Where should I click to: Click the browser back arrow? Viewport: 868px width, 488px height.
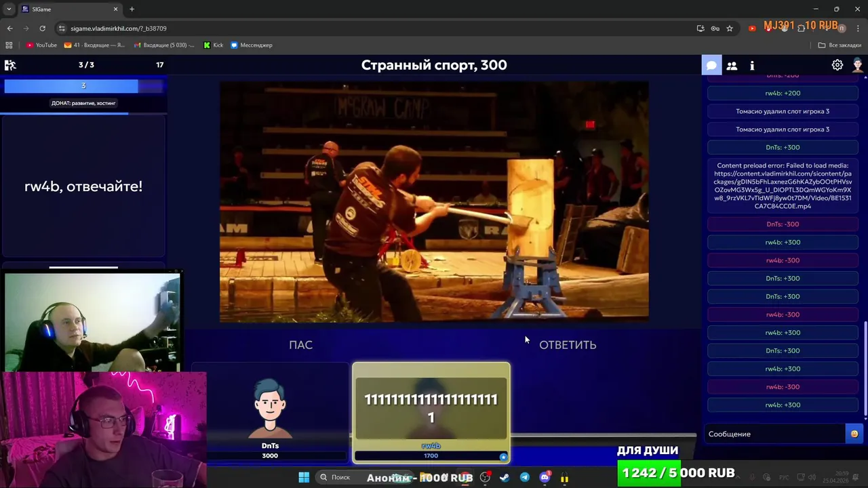9,28
